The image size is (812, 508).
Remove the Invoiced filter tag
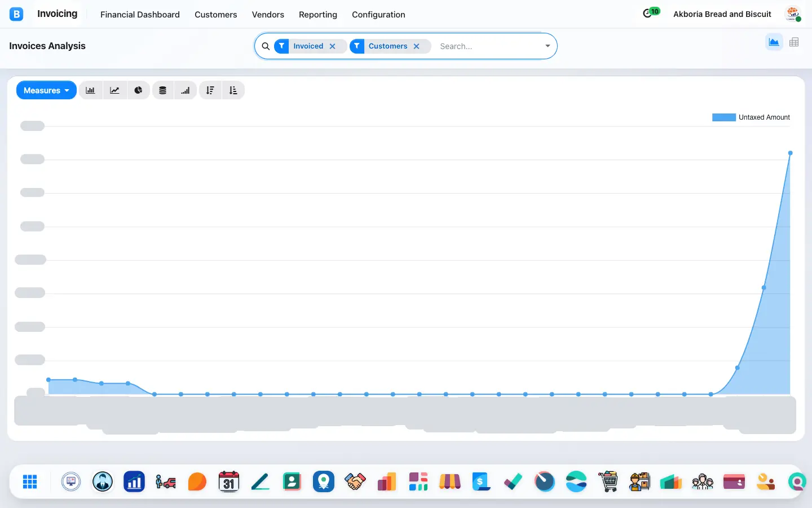(333, 46)
